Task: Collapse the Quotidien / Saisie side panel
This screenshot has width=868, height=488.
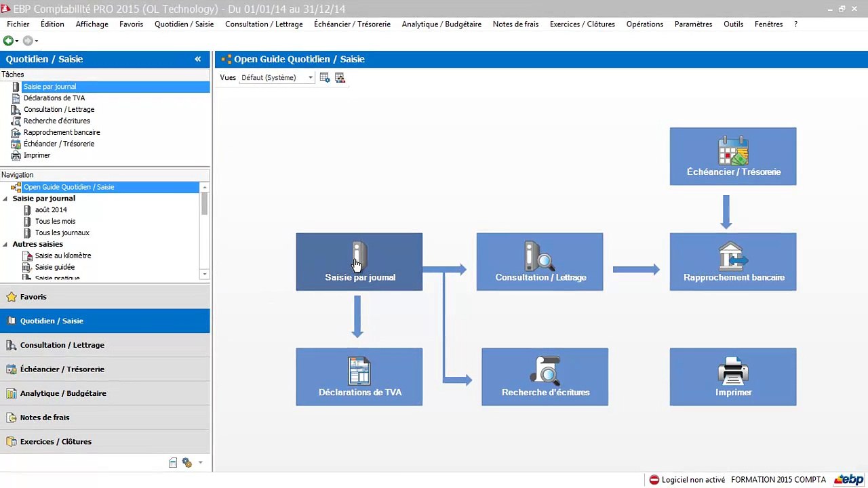Action: (x=198, y=59)
